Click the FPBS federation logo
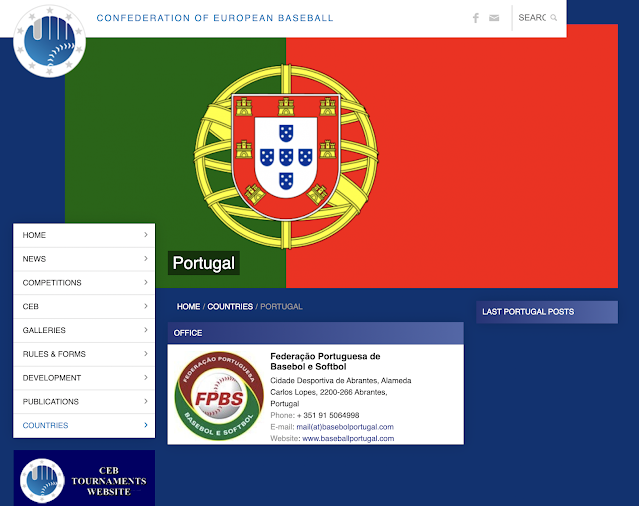This screenshot has height=506, width=639. click(219, 396)
